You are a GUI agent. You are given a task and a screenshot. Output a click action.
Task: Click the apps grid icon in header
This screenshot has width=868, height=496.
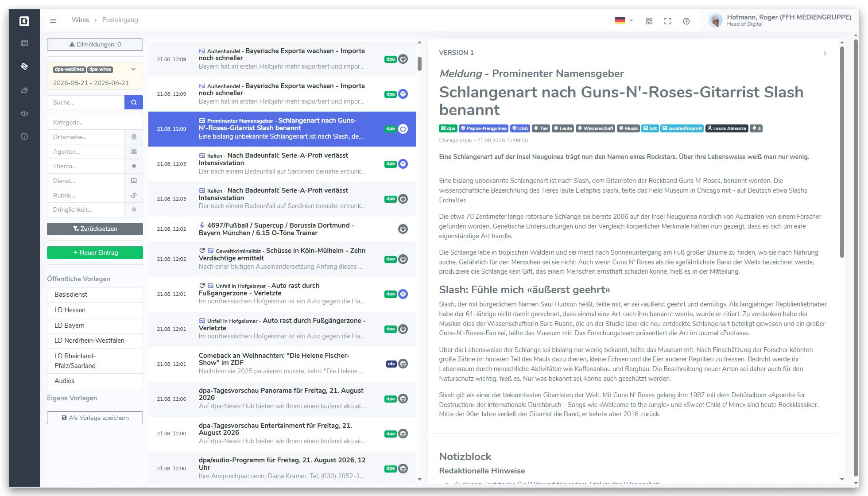click(x=649, y=21)
